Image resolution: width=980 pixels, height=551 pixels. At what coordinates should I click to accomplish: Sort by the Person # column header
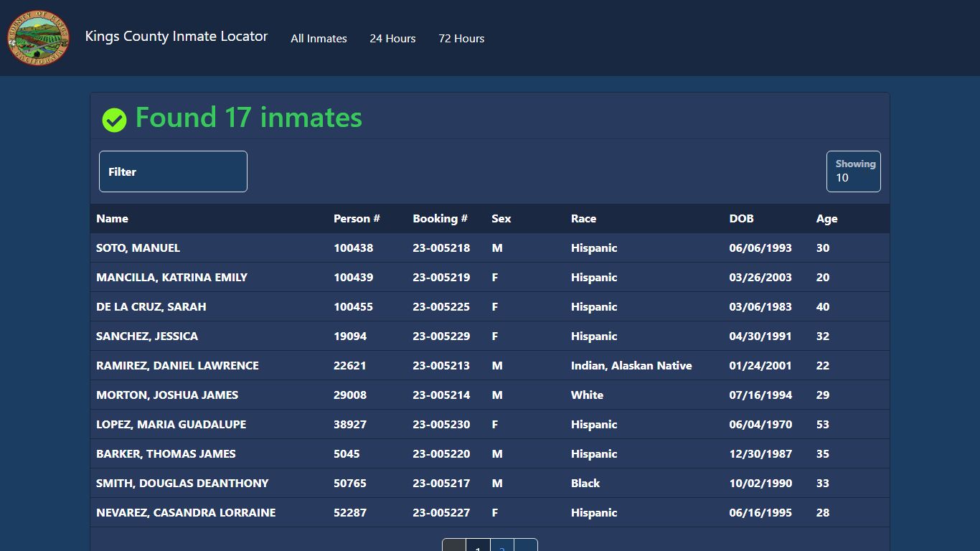coord(357,219)
